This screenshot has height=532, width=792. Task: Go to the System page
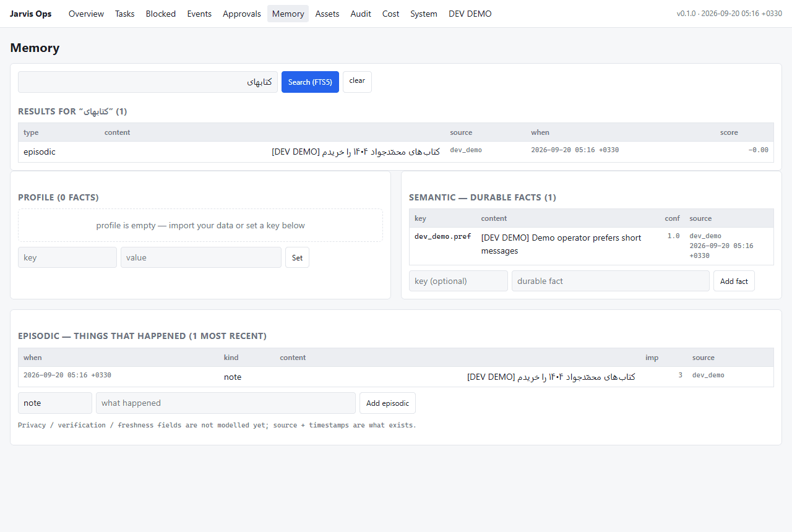pos(424,14)
